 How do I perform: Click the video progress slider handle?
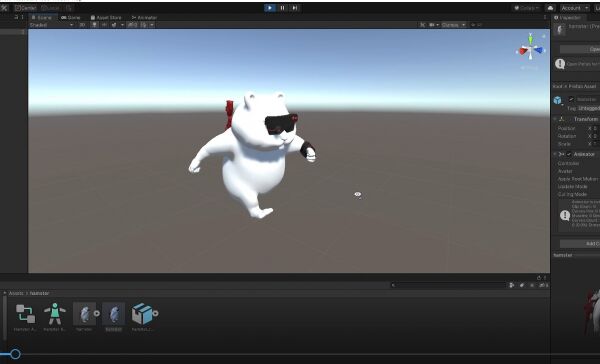click(15, 354)
